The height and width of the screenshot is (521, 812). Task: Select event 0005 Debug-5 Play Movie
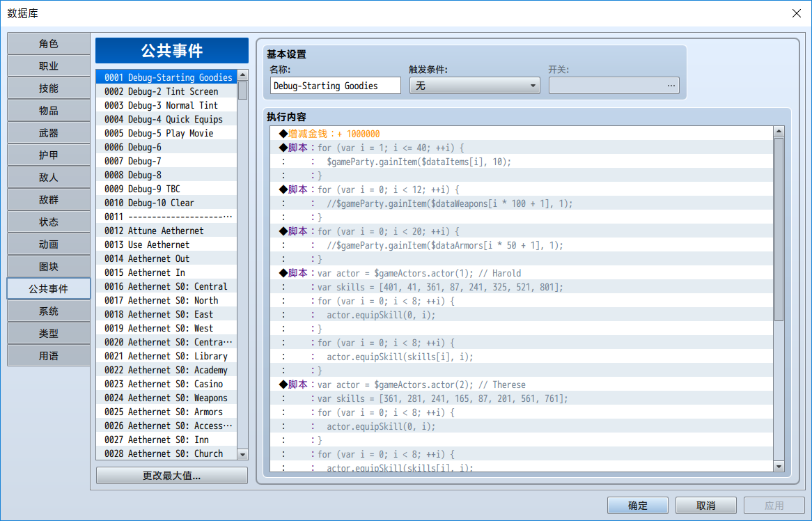click(166, 133)
